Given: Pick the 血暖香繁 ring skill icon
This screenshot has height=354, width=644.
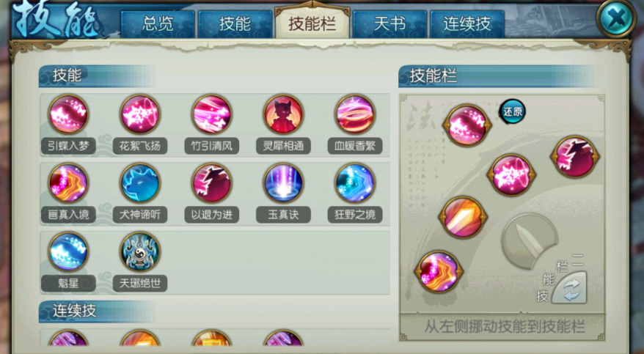Looking at the screenshot, I should coord(355,114).
